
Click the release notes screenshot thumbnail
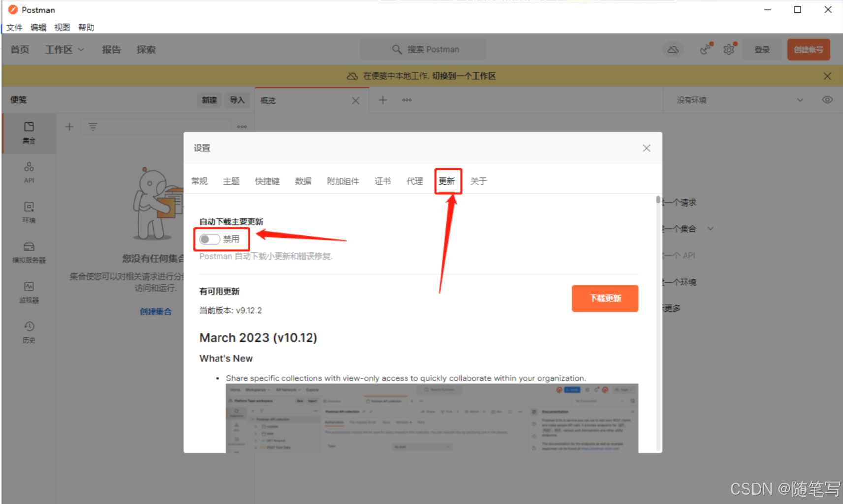click(432, 418)
